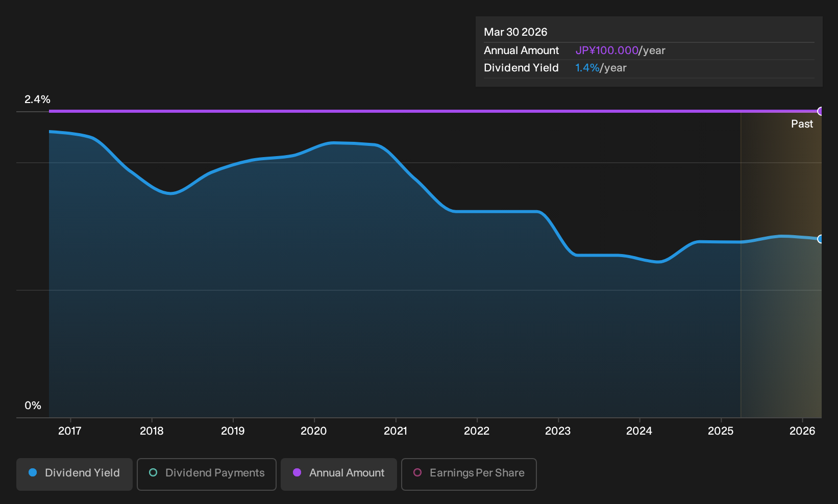Click the 2.4% y-axis label
The image size is (838, 504).
[37, 99]
